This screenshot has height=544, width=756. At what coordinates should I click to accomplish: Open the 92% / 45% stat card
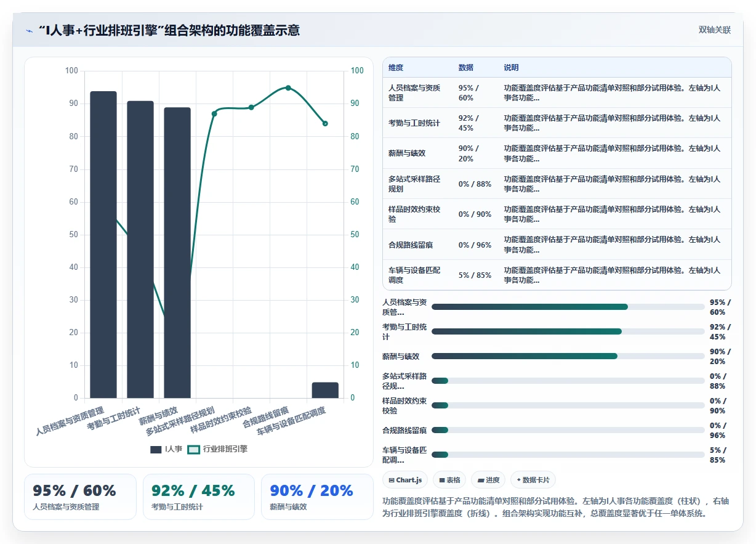[199, 497]
